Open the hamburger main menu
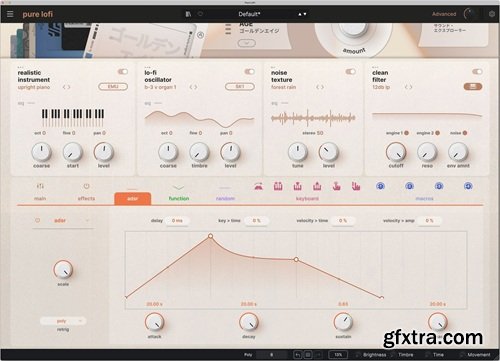Screen dimensions: 500x361 tap(10, 14)
